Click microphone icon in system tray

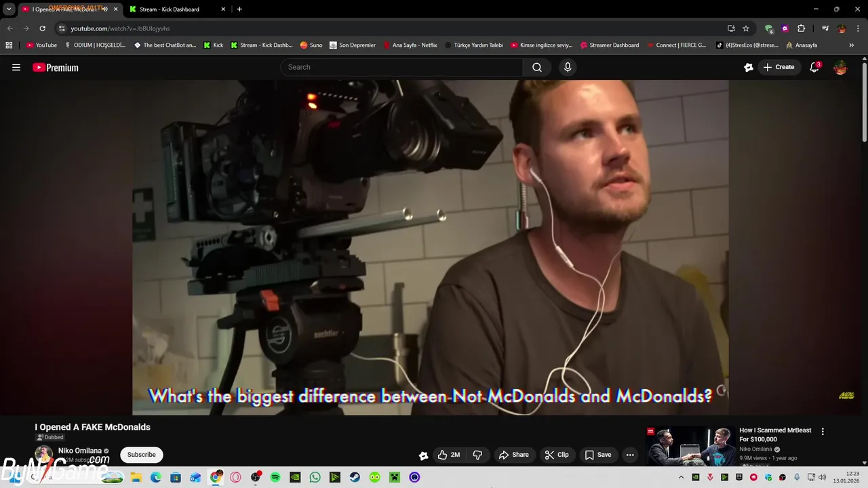click(x=797, y=477)
